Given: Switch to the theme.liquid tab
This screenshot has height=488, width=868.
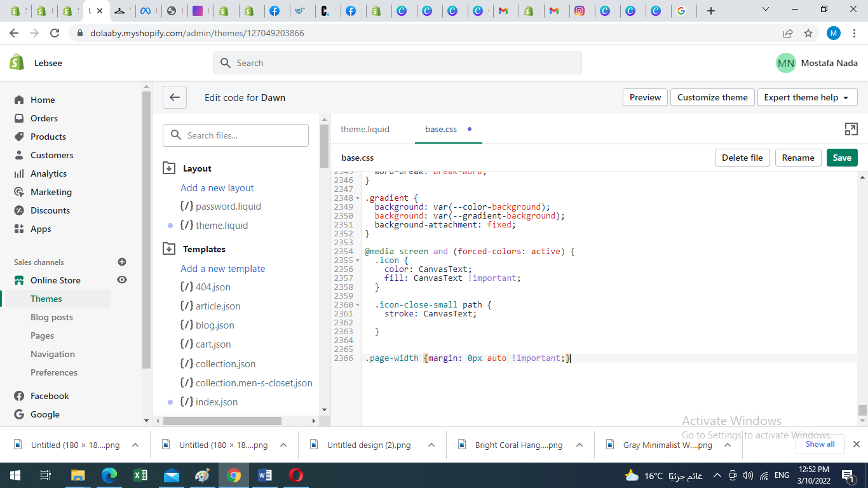Looking at the screenshot, I should pyautogui.click(x=365, y=129).
